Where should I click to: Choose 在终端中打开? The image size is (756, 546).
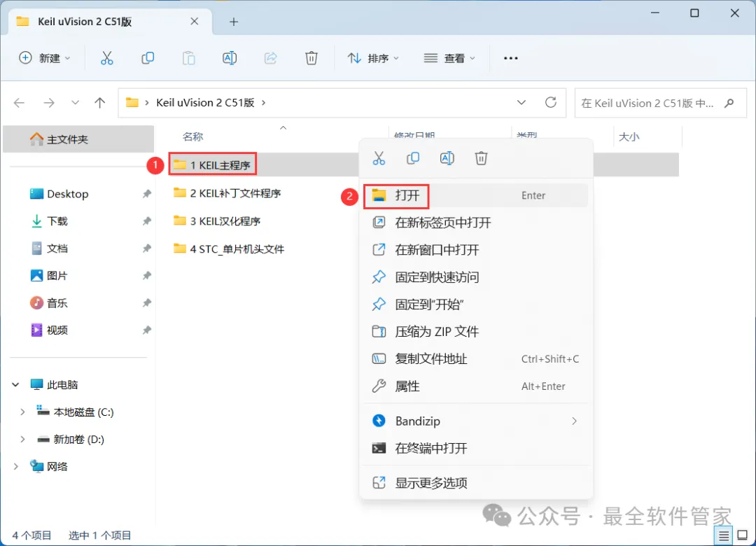tap(476, 448)
